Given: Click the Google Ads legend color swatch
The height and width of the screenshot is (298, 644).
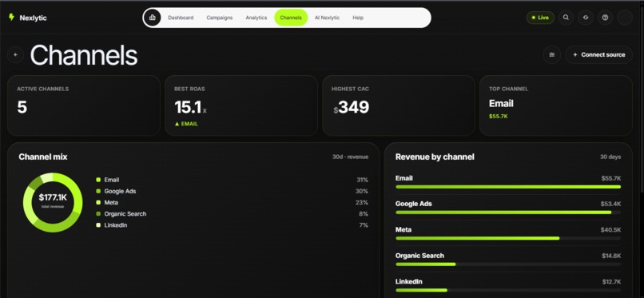Looking at the screenshot, I should point(98,191).
